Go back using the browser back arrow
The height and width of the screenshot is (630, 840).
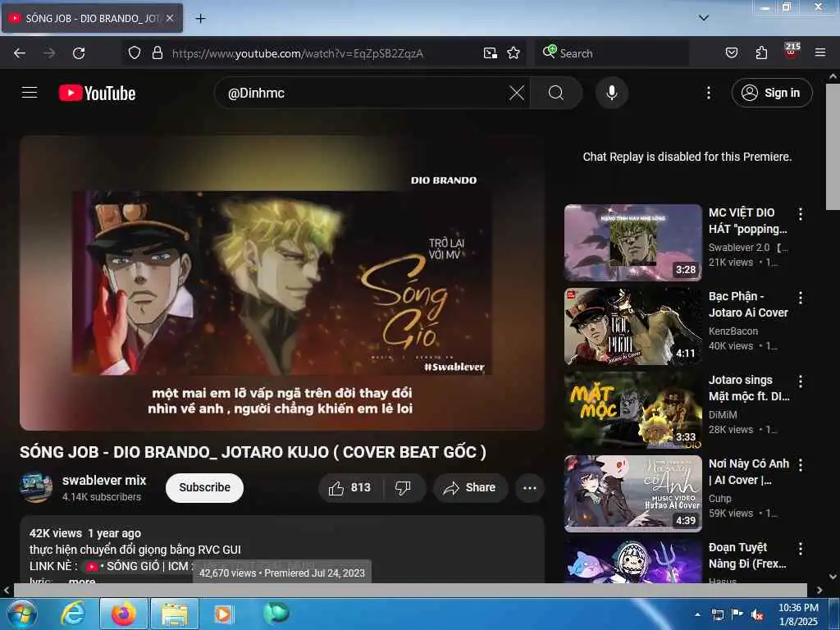(x=20, y=53)
